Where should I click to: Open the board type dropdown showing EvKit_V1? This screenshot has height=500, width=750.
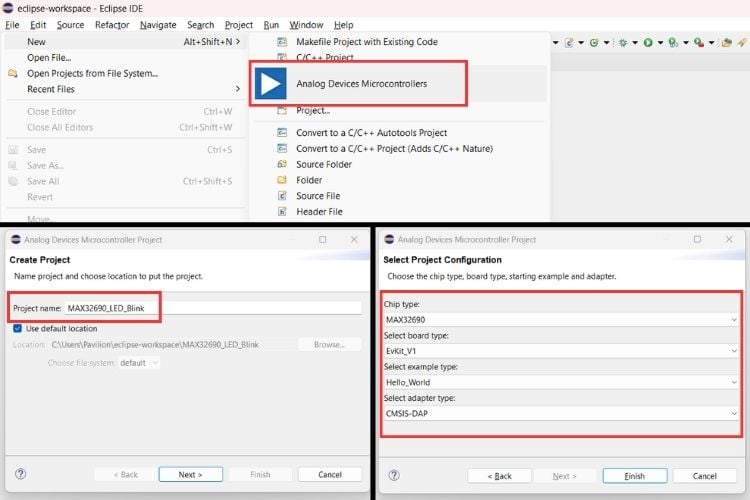point(562,351)
